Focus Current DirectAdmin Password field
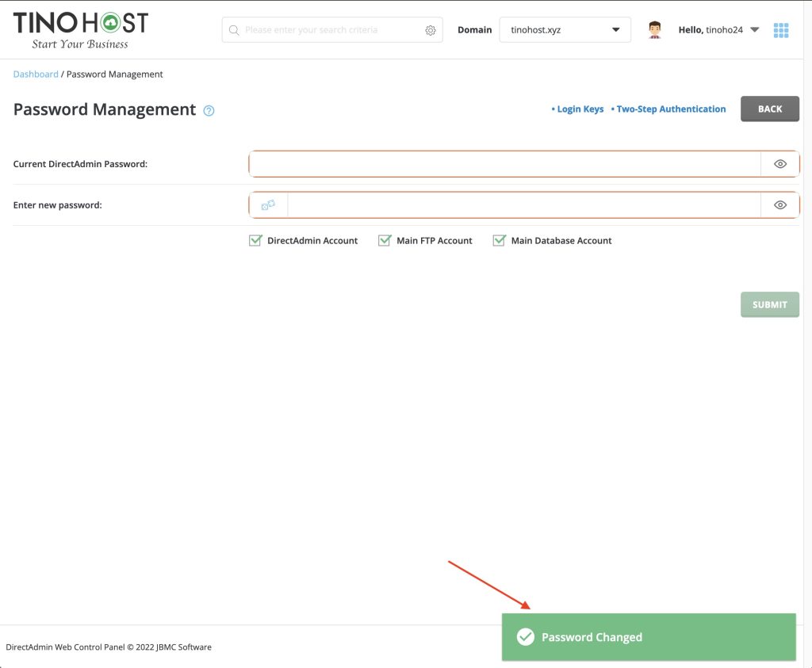 tap(505, 164)
